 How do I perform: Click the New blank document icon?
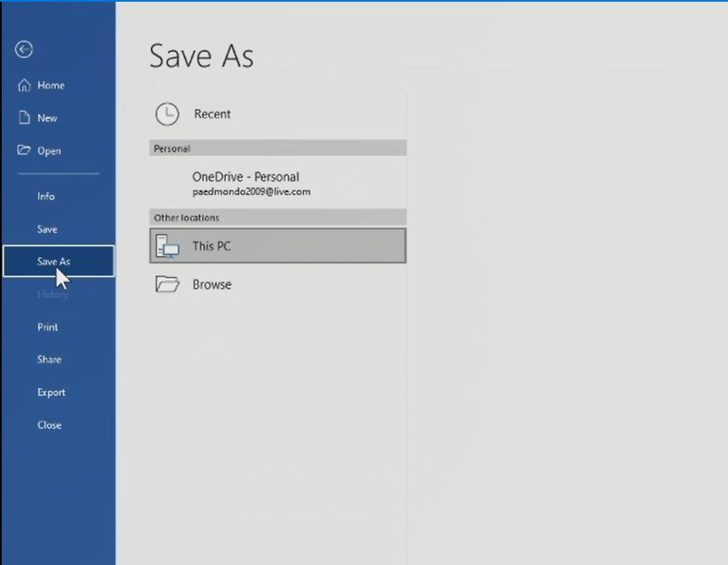[24, 118]
